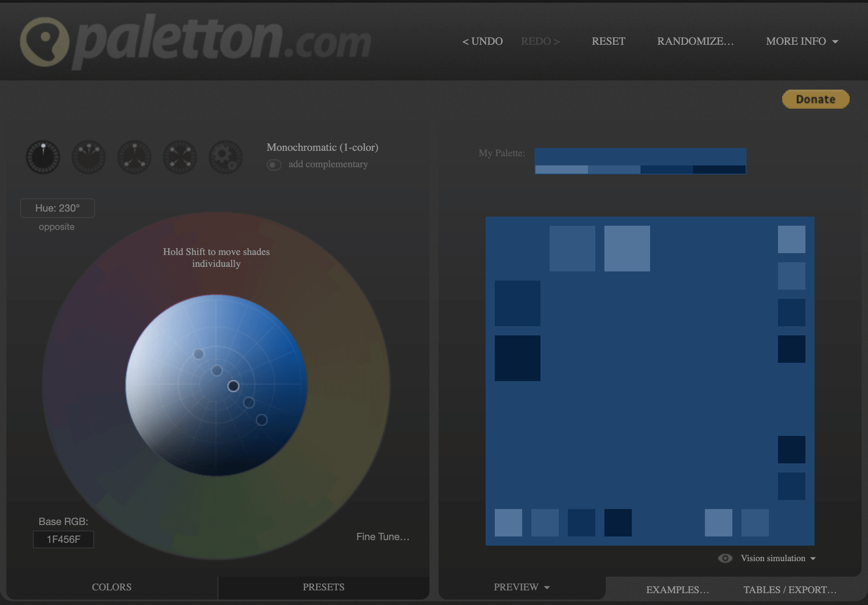The image size is (868, 605).
Task: Switch to the COLORS tab
Action: [x=112, y=587]
